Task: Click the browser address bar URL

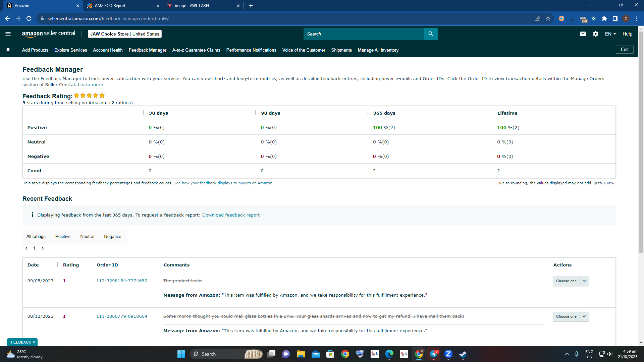Action: click(108, 18)
